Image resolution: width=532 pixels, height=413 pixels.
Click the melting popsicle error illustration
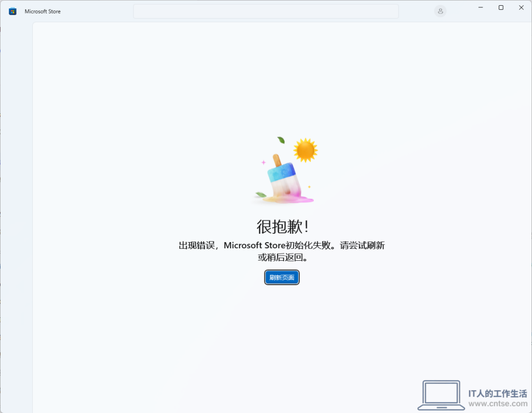[285, 170]
